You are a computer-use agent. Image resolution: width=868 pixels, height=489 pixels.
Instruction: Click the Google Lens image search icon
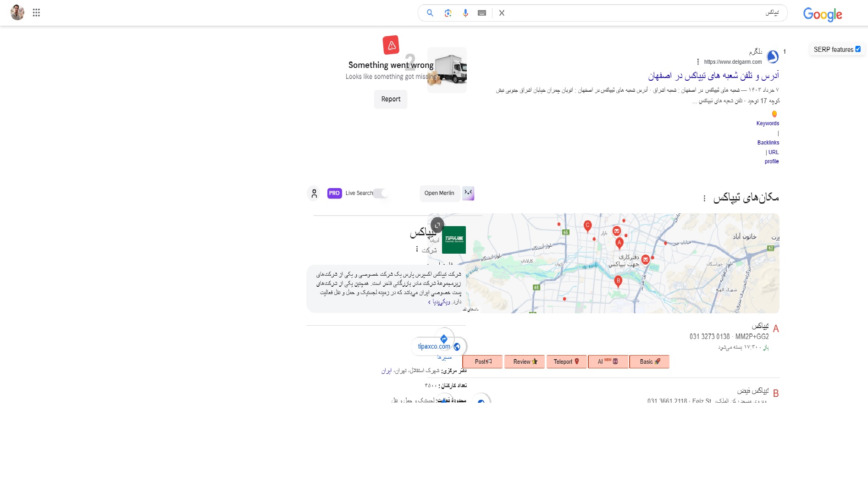click(448, 13)
